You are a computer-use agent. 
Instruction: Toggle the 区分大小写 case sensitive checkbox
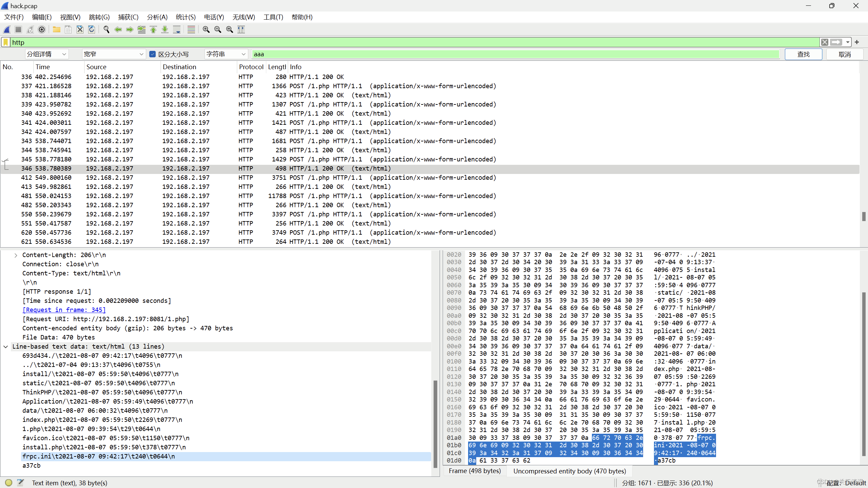tap(153, 54)
